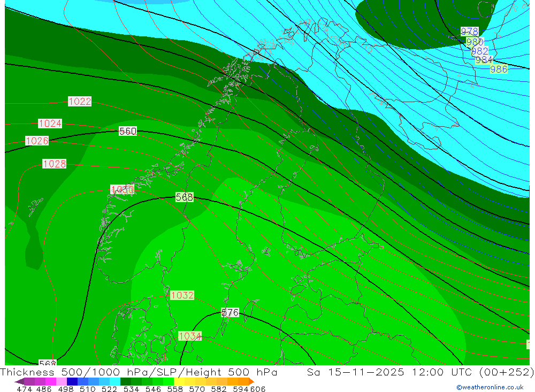Click the purple left arrow of legend
This screenshot has height=392, width=535.
click(19, 381)
